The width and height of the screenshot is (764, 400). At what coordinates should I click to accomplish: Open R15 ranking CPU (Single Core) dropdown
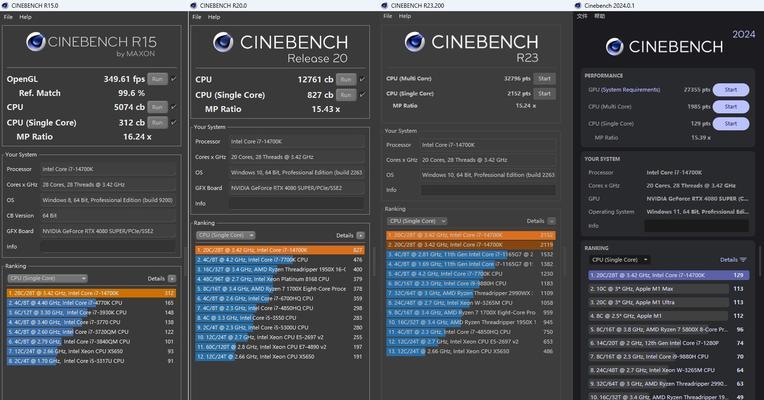[x=47, y=278]
